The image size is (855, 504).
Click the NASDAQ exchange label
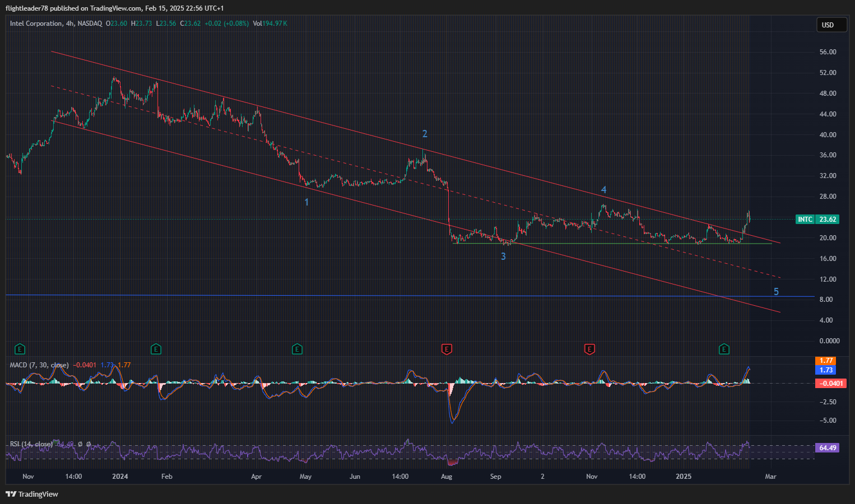90,24
